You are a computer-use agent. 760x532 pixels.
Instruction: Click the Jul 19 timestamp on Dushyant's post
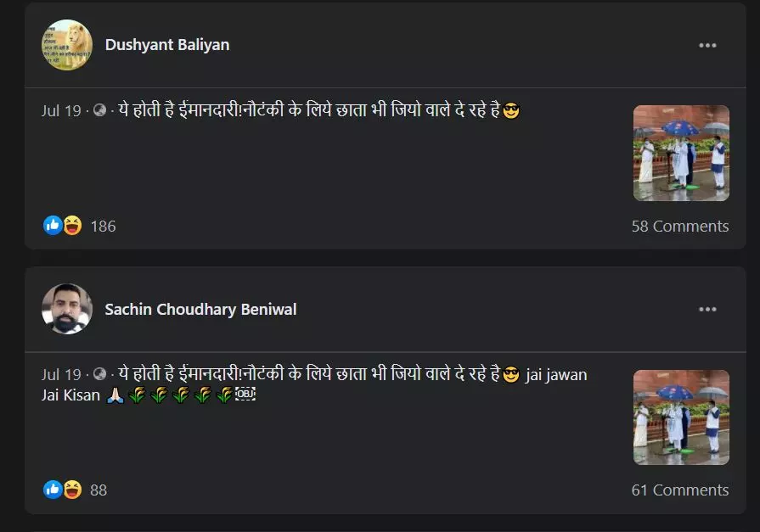pos(61,111)
